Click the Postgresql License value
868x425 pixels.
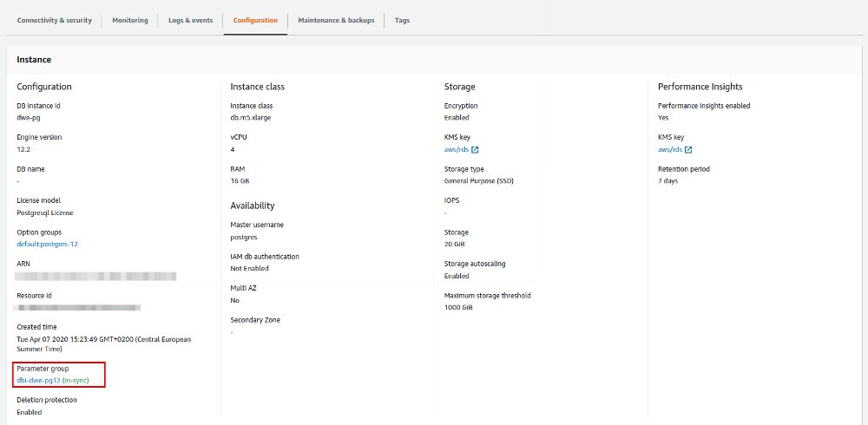coord(45,213)
